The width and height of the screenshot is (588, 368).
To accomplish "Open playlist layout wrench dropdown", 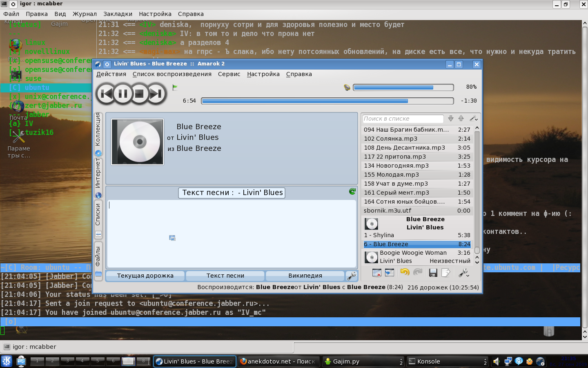I will click(x=463, y=272).
